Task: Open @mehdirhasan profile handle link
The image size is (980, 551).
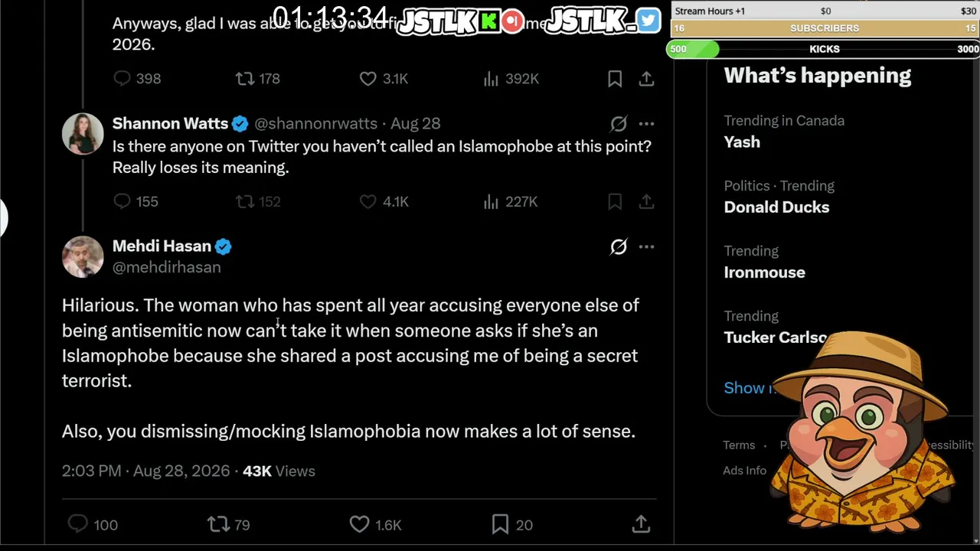Action: [166, 267]
